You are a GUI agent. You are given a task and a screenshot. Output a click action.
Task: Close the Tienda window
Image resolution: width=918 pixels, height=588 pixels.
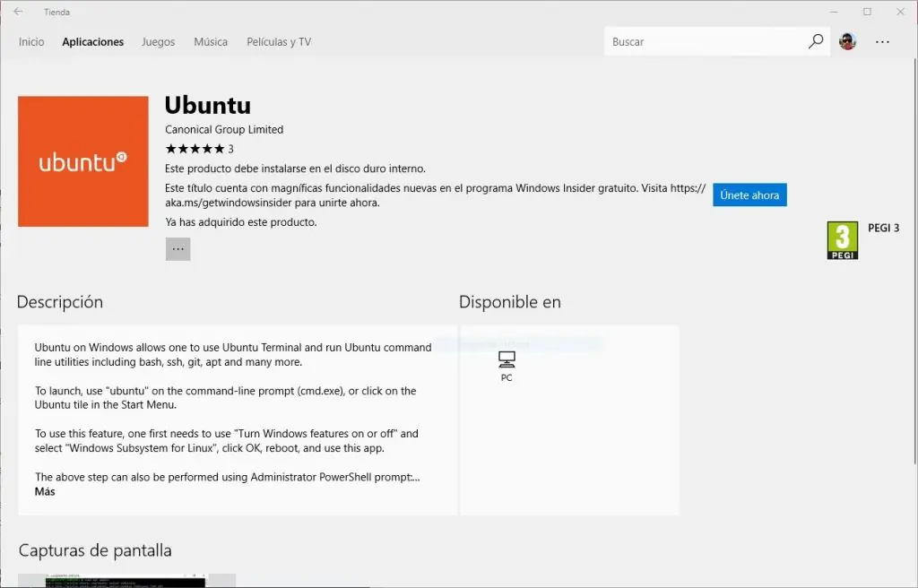(x=900, y=12)
